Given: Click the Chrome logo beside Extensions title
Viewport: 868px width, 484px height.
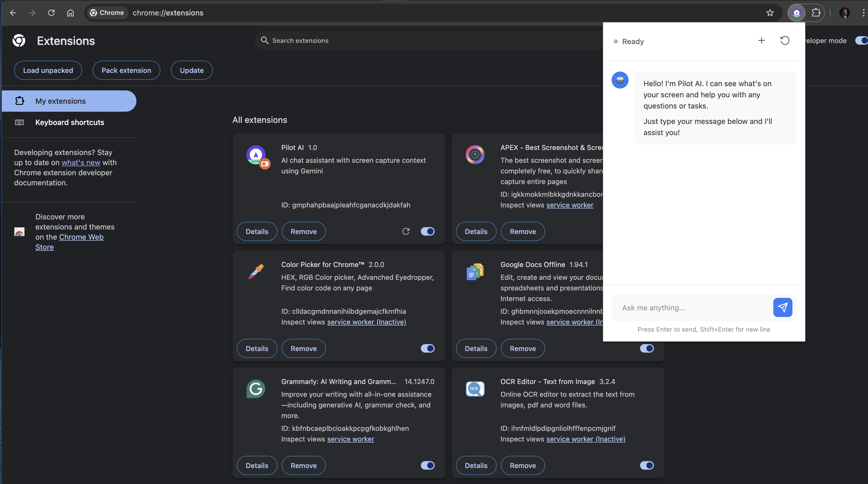Looking at the screenshot, I should click(x=19, y=41).
